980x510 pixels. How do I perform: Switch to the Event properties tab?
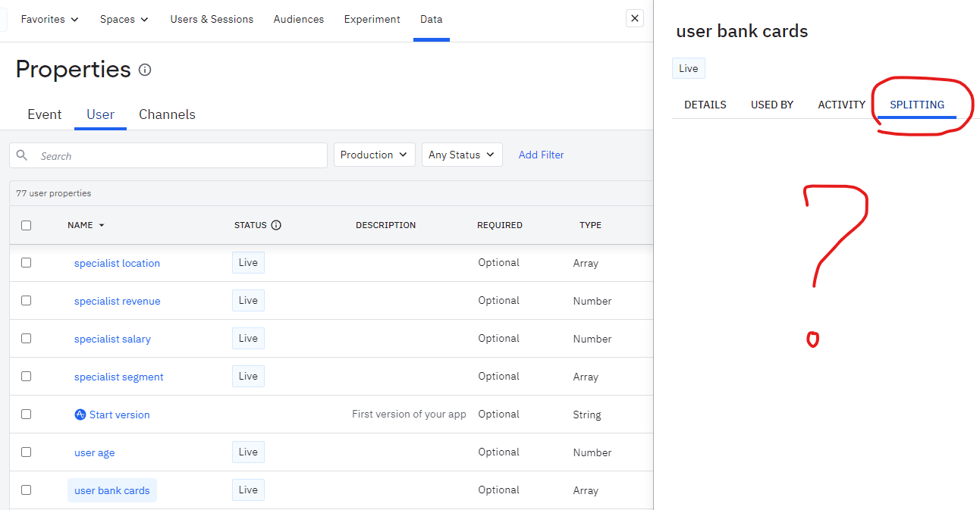click(45, 114)
